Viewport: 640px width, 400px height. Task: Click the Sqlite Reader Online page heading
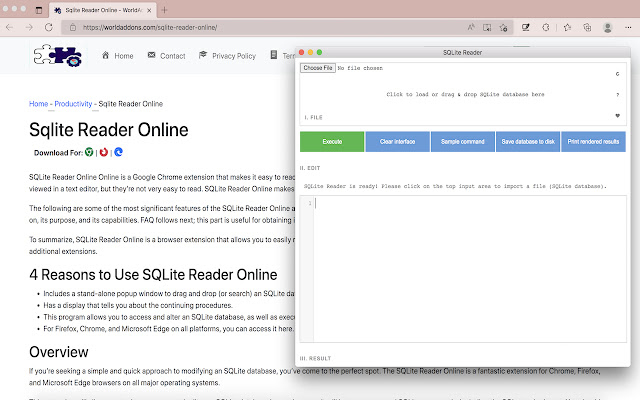[109, 130]
